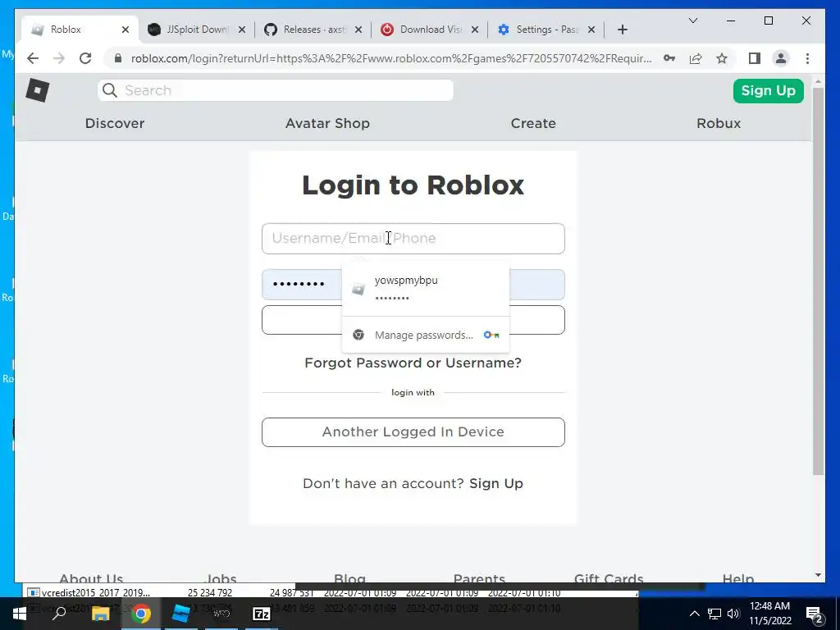
Task: Click Another Logged In Device button
Action: point(413,431)
